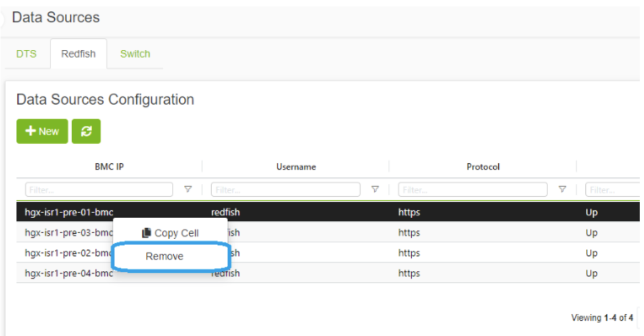Click the https cell in hgx-isr1-pre-02-bmc row

coord(409,253)
